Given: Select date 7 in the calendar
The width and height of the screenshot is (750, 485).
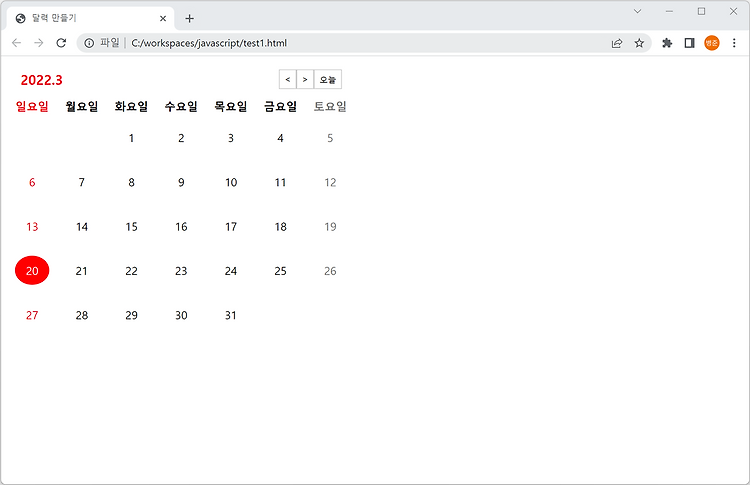Looking at the screenshot, I should click(x=82, y=182).
